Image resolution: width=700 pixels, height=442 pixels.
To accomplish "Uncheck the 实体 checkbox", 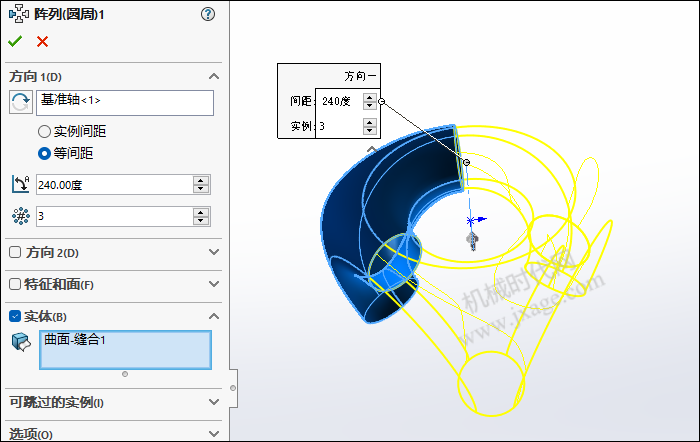I will pyautogui.click(x=15, y=316).
